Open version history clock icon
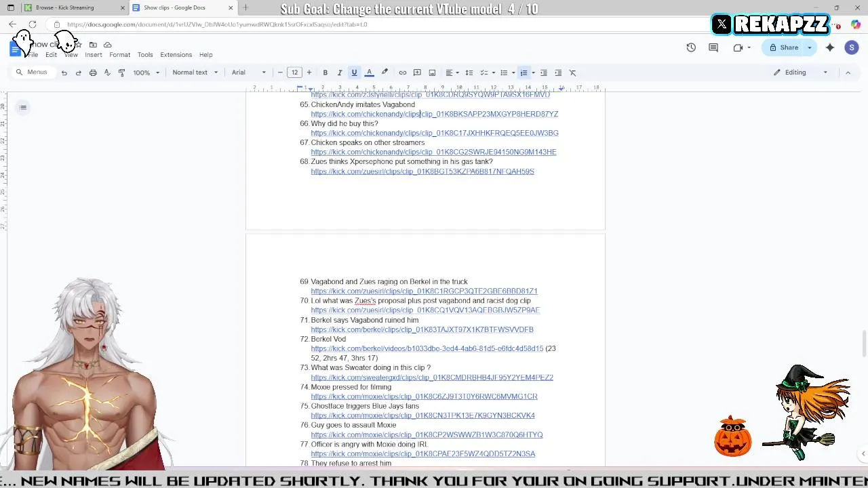This screenshot has width=868, height=488. pyautogui.click(x=691, y=47)
